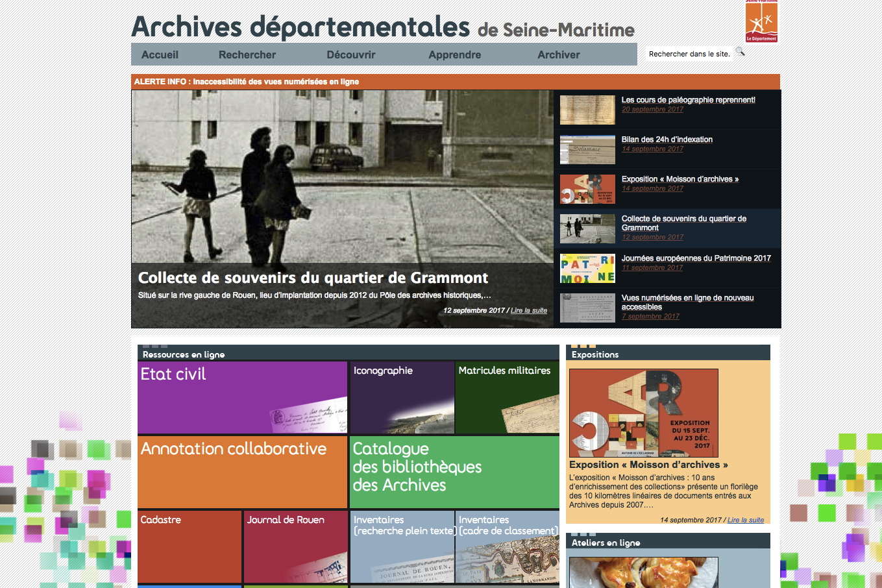Open the 'Exposition « Moisson d'archives »' news link
The height and width of the screenshot is (588, 882).
(680, 179)
